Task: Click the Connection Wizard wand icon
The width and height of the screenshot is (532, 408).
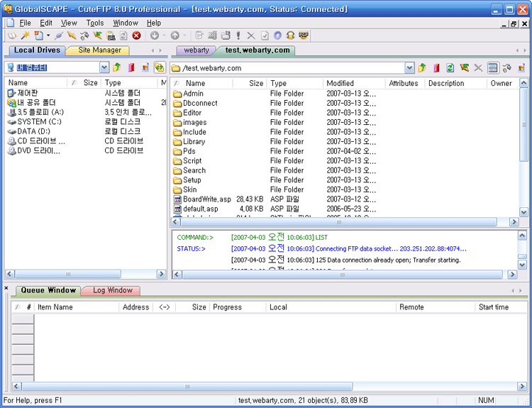Action: click(x=26, y=35)
